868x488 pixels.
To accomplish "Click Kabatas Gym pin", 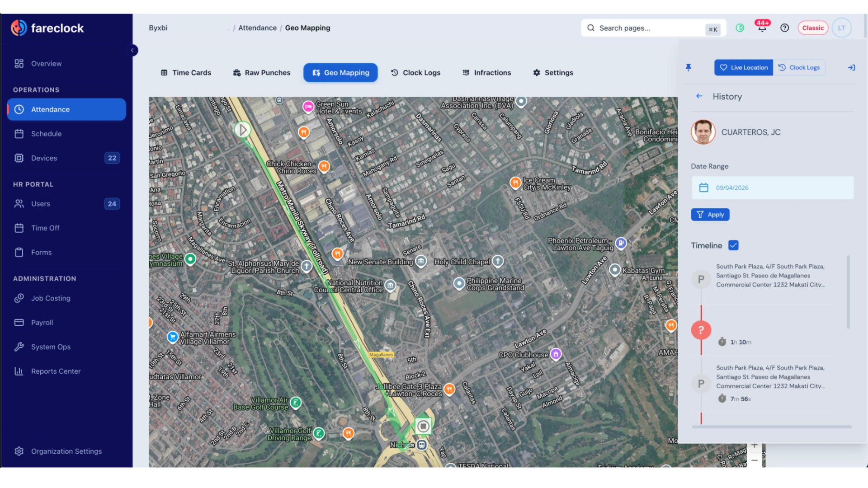I will coord(615,270).
